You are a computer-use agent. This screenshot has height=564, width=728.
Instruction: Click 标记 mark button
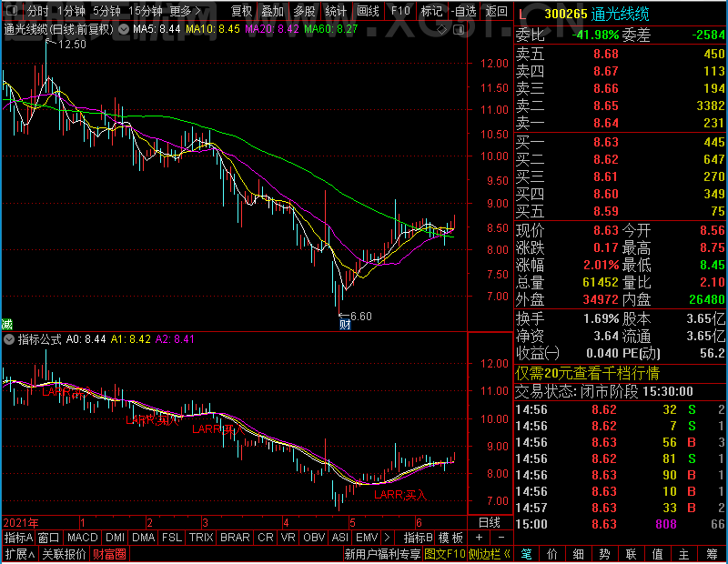click(x=431, y=11)
